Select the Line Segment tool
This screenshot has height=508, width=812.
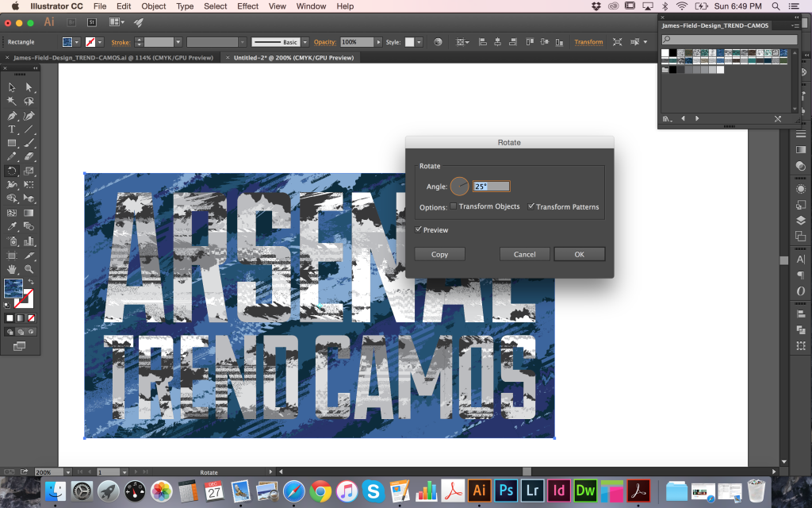pos(29,129)
